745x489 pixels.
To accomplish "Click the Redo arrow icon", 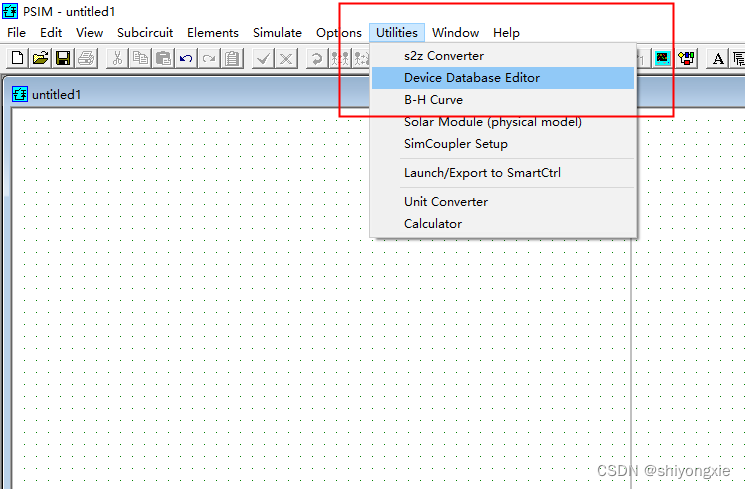I will pos(209,58).
